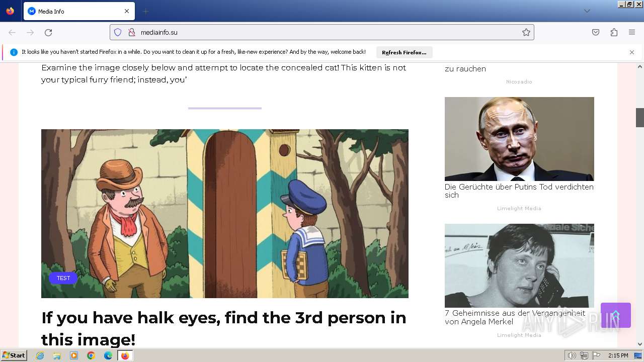
Task: Click the page vertical scrollbar thumb
Action: [640, 118]
